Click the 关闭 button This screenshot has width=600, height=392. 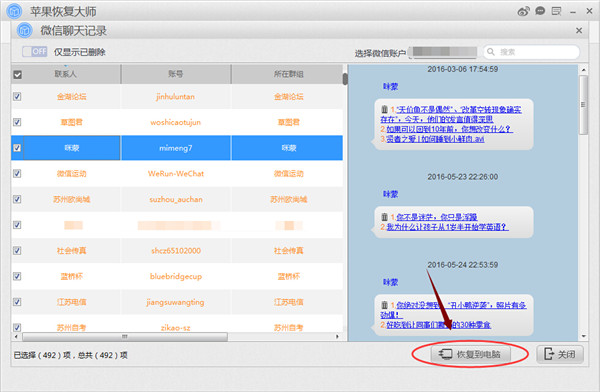[560, 354]
